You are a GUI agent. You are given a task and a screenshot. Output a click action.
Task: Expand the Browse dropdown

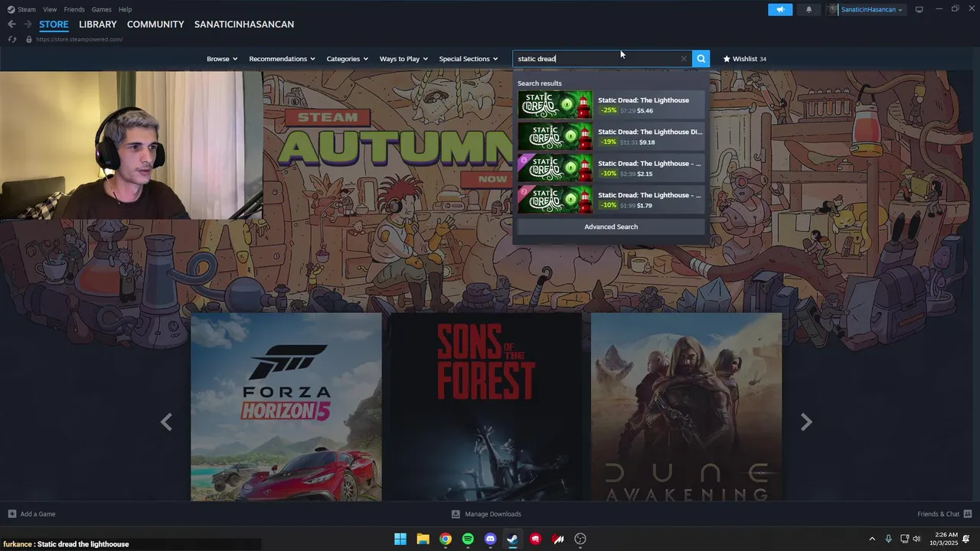pyautogui.click(x=222, y=59)
